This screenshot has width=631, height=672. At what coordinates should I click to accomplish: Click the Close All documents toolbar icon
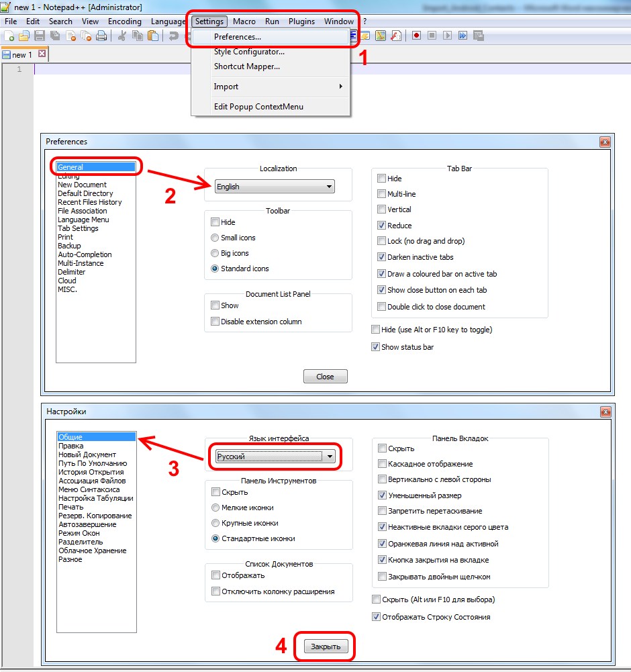point(86,36)
